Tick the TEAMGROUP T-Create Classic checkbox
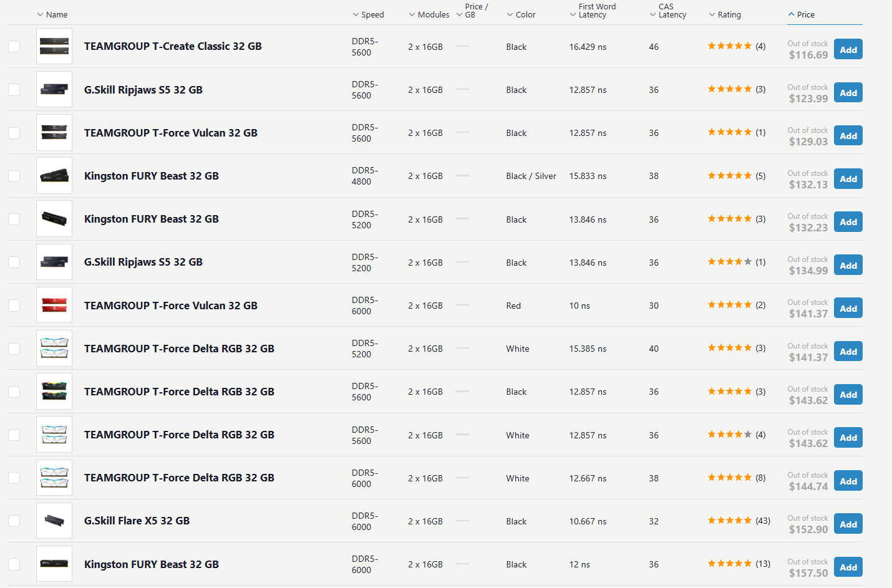Image resolution: width=892 pixels, height=588 pixels. tap(14, 46)
